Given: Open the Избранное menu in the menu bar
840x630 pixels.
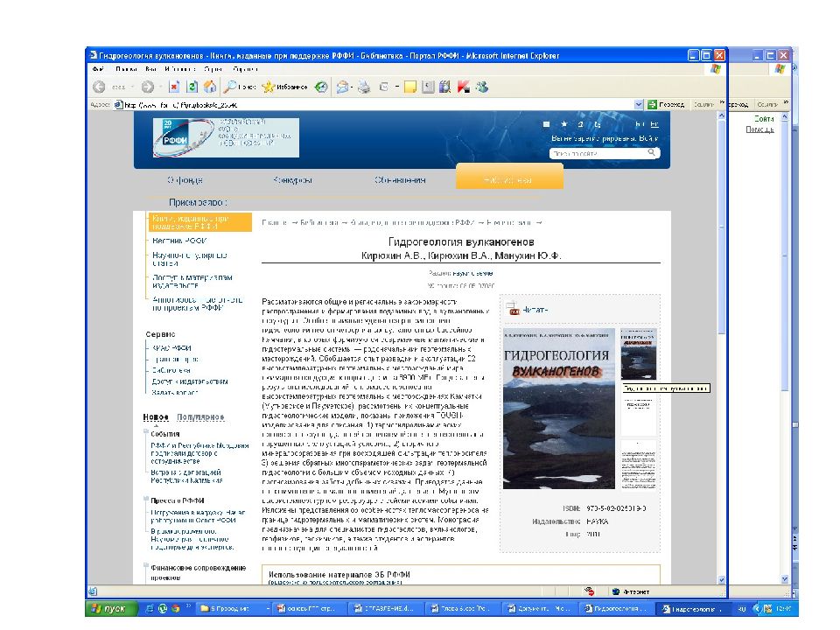Looking at the screenshot, I should (x=180, y=69).
